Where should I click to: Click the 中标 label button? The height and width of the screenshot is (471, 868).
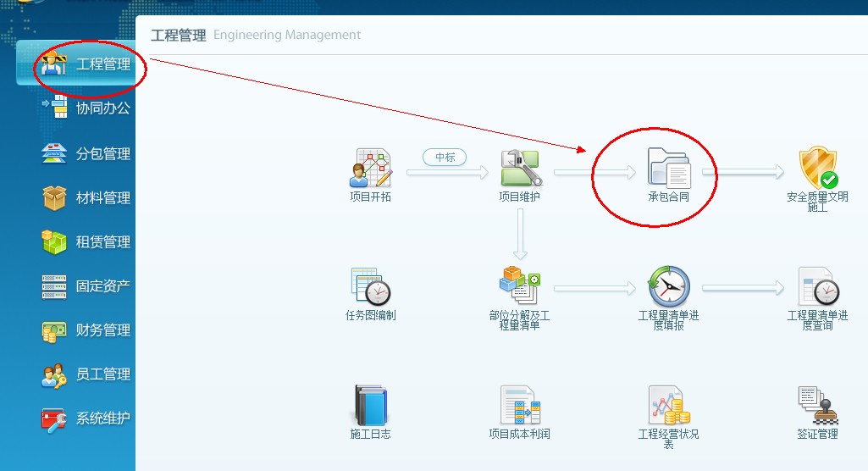(445, 157)
